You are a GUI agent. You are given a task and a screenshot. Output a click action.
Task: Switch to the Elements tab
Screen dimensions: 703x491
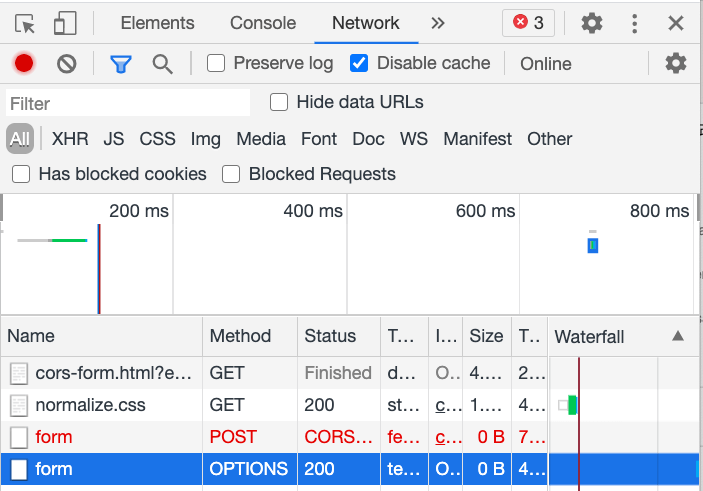click(x=157, y=23)
